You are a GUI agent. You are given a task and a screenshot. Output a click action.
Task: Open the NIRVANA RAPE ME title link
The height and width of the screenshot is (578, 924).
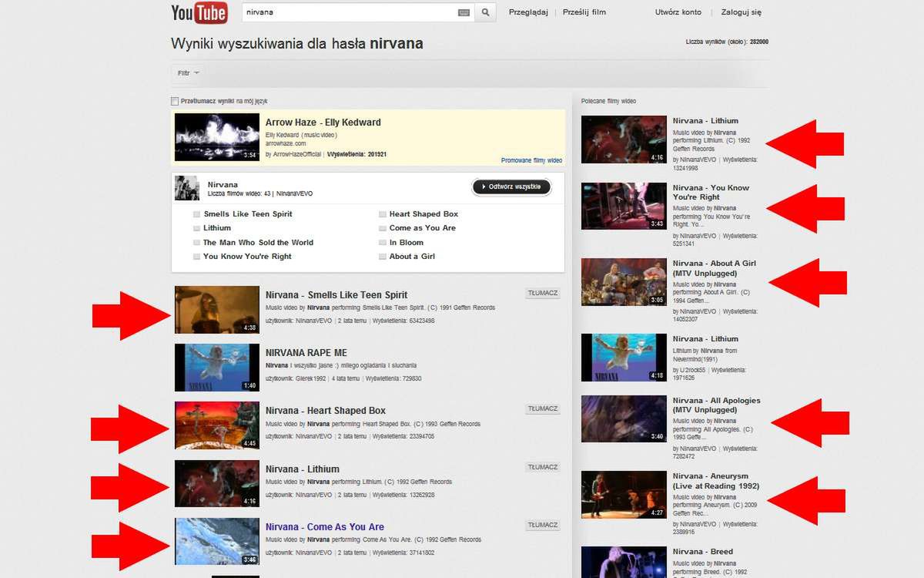tap(306, 353)
